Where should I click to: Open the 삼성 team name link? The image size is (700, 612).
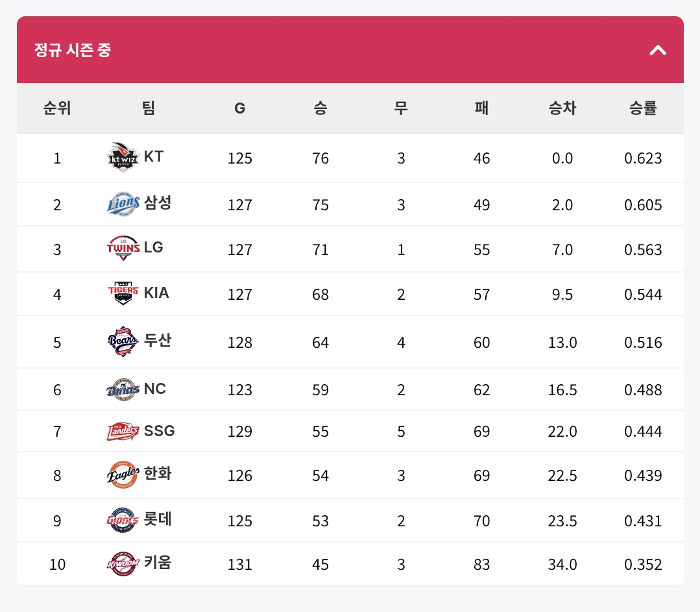pos(158,202)
